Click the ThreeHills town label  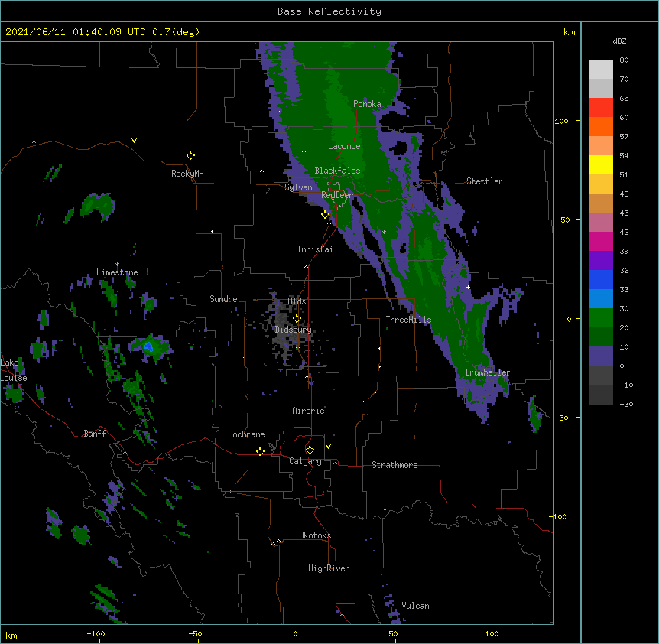pyautogui.click(x=408, y=320)
